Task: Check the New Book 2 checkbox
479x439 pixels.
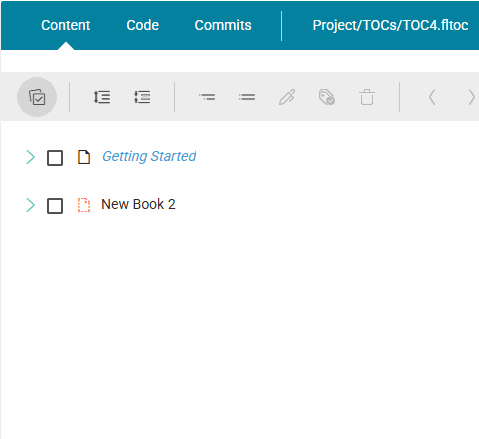Action: [55, 206]
